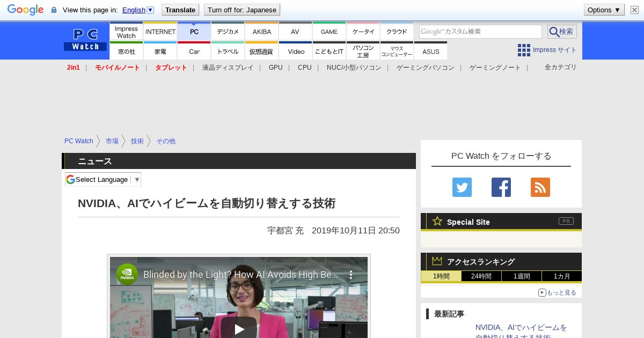Open the ゲーミングノート category link

(x=495, y=68)
